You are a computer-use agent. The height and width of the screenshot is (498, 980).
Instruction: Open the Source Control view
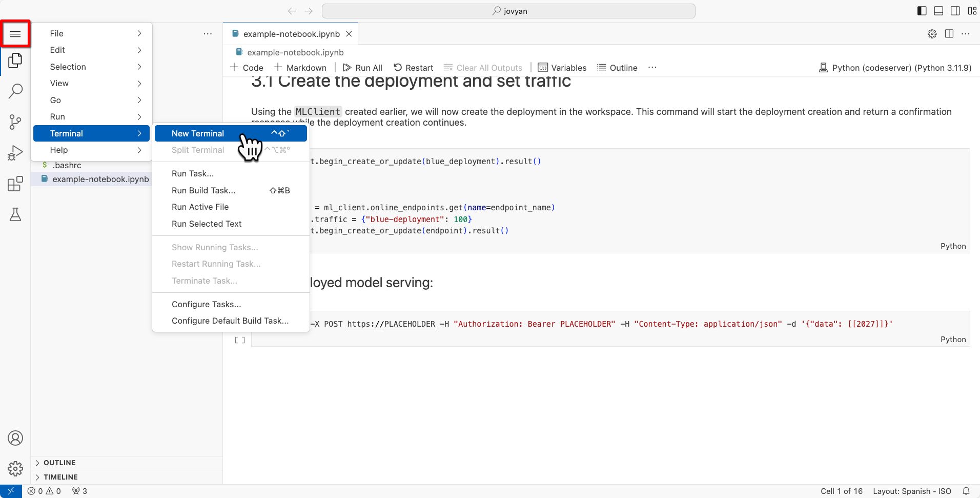coord(15,122)
